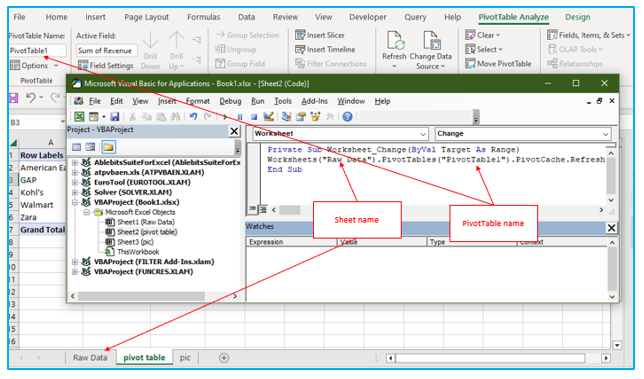Image resolution: width=644 pixels, height=379 pixels.
Task: Open the Clear dropdown in ribbon
Action: click(x=483, y=35)
